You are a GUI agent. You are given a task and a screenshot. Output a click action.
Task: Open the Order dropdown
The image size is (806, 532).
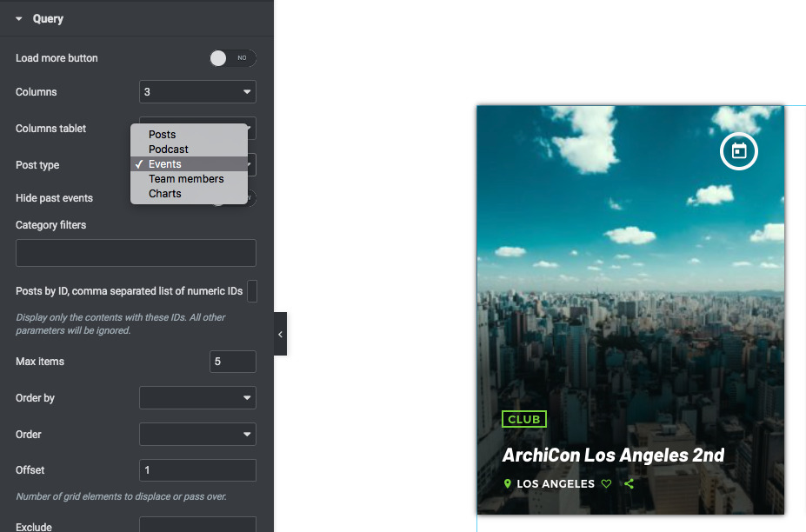click(197, 435)
